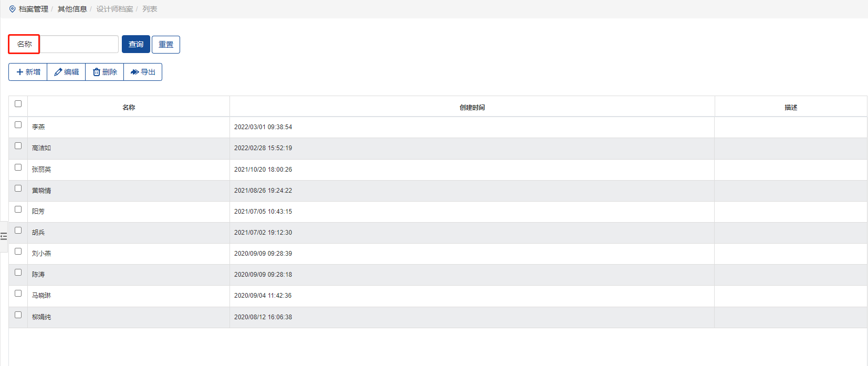Focus the 名称 search input field
Screen dimensions: 868x366
coord(79,44)
